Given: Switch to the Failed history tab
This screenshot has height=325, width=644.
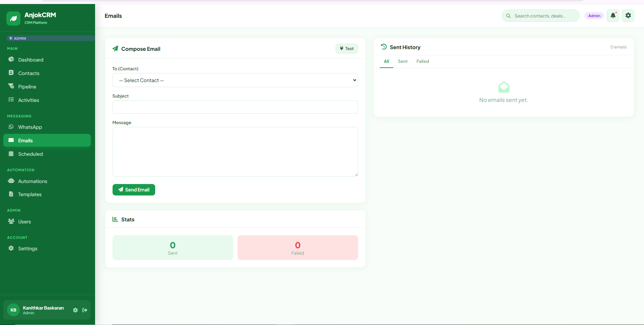Looking at the screenshot, I should (x=422, y=62).
